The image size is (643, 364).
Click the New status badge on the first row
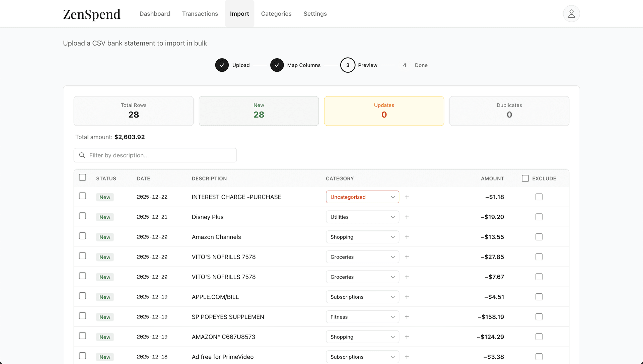104,197
